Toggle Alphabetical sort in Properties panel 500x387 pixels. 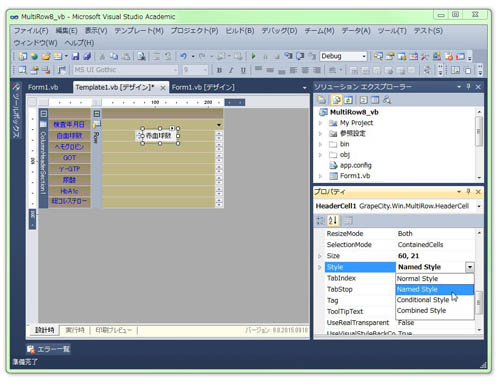click(333, 220)
